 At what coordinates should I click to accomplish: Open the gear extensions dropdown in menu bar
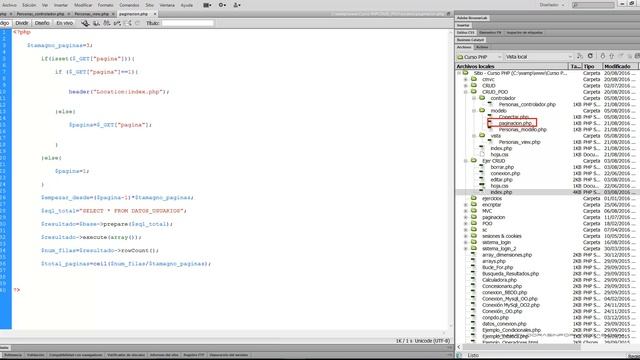pyautogui.click(x=222, y=5)
